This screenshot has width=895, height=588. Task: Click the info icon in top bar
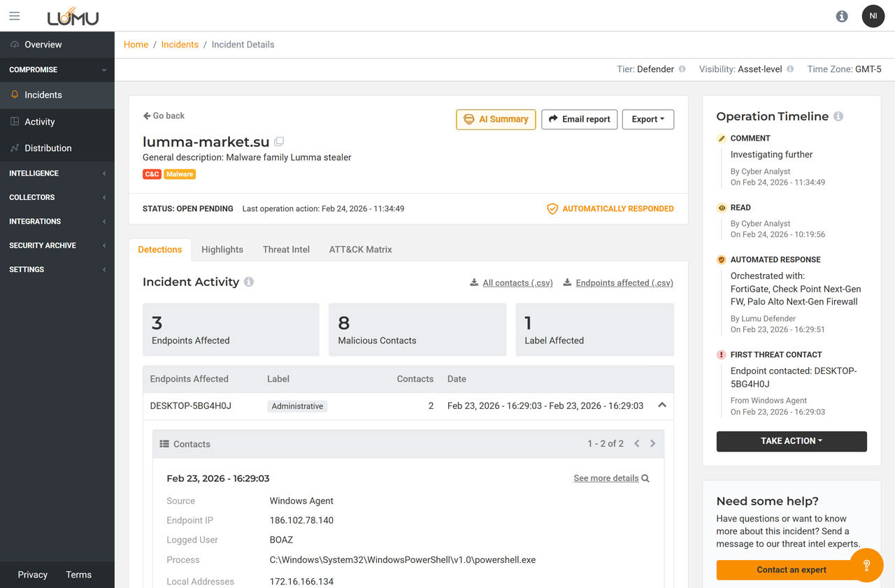(x=842, y=16)
